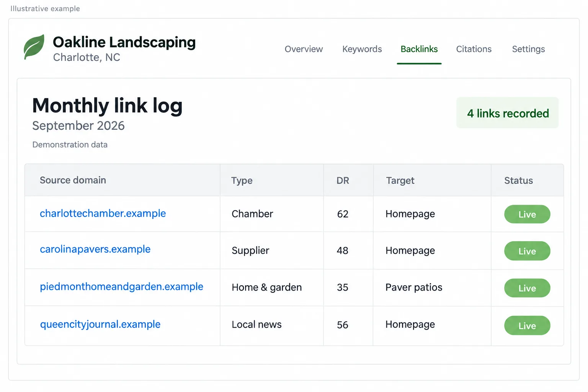The image size is (588, 392).
Task: Open the charlottechamber.example link
Action: tap(103, 213)
